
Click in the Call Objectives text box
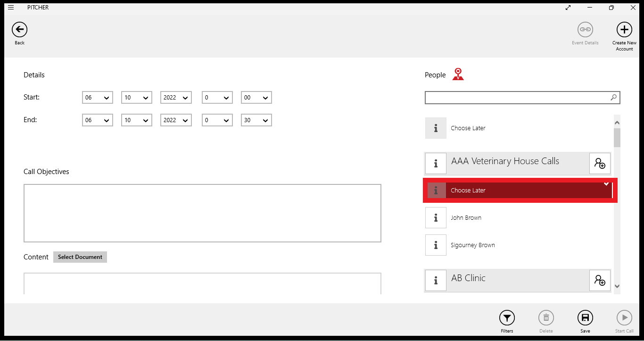[202, 213]
